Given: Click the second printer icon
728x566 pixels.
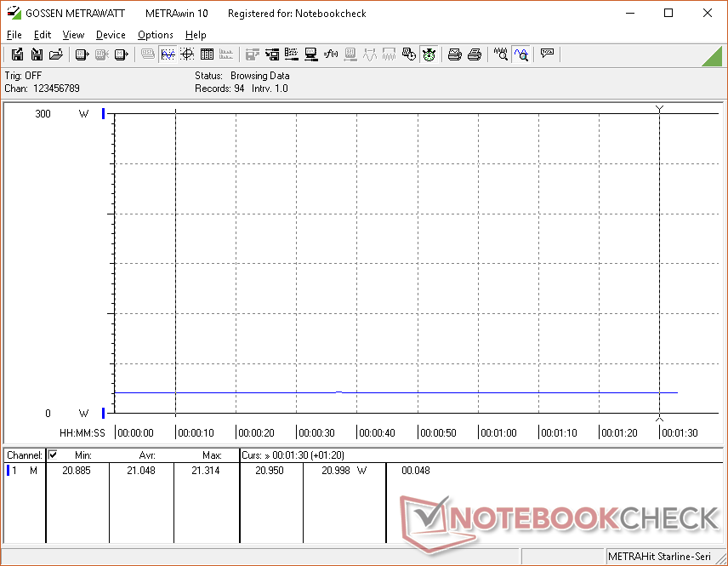Looking at the screenshot, I should [x=474, y=54].
